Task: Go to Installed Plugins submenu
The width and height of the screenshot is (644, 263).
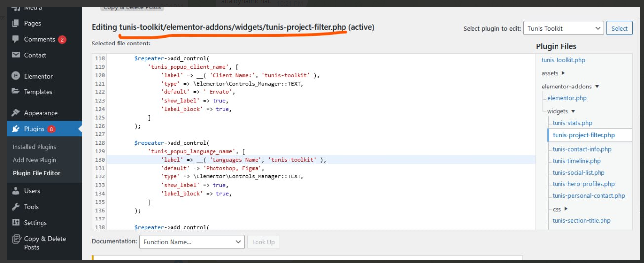Action: point(35,147)
